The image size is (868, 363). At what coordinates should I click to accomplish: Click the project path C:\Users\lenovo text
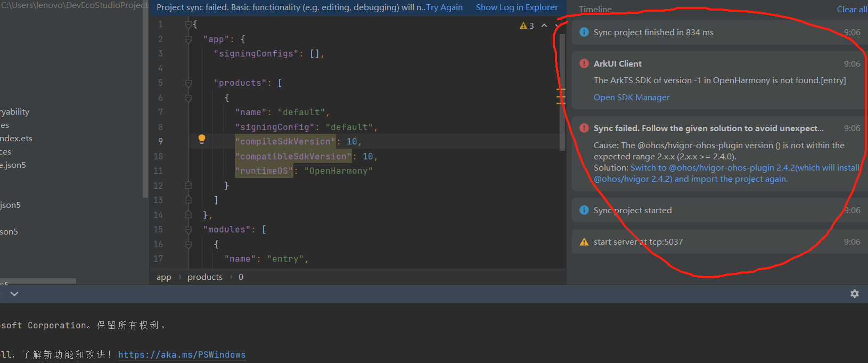pos(75,5)
